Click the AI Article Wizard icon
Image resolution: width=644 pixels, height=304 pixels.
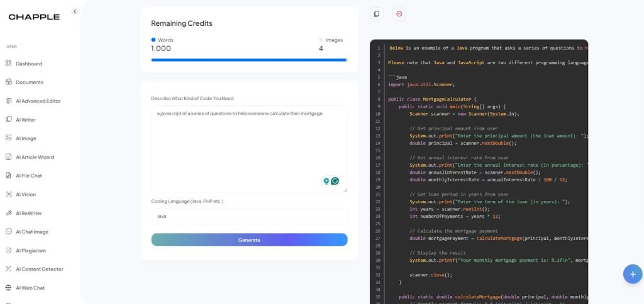coord(9,157)
